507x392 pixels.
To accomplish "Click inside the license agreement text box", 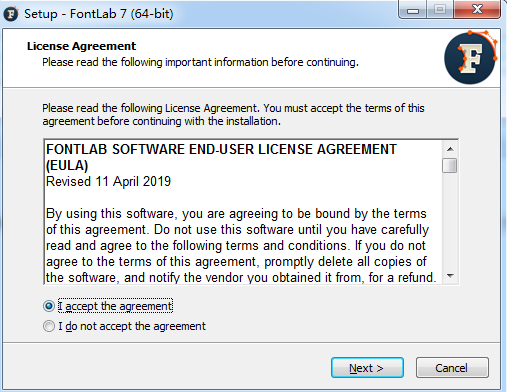I will [243, 212].
